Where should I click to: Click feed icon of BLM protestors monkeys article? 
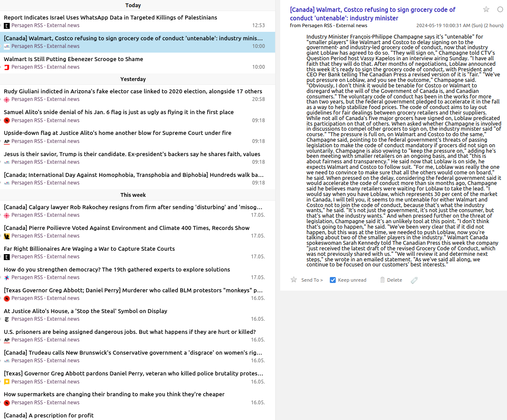(7, 299)
